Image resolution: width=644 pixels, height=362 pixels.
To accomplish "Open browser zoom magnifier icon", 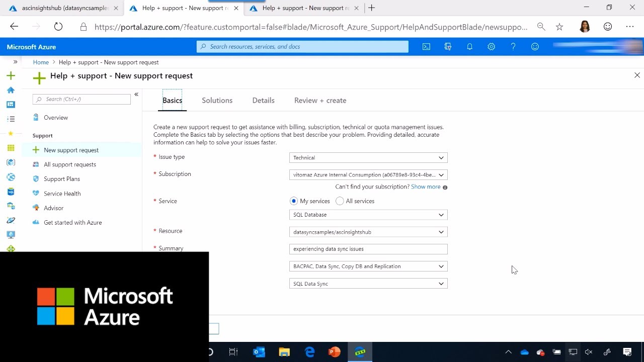I will pos(541,27).
